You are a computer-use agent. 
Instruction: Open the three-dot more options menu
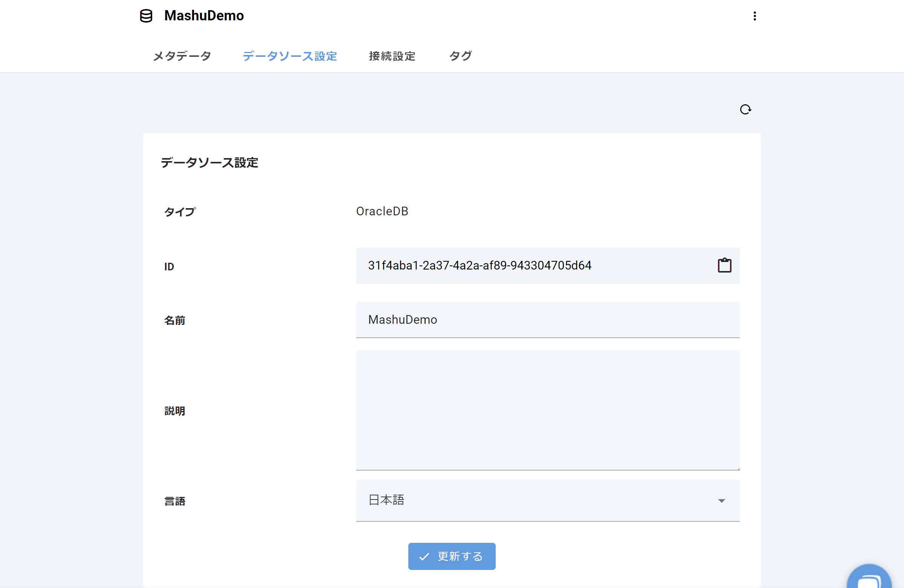click(x=754, y=16)
